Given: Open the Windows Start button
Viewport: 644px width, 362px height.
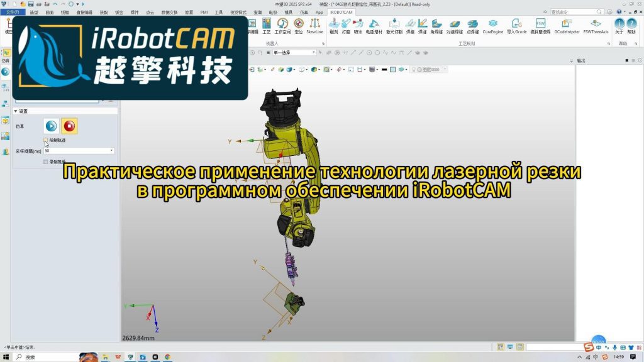Looking at the screenshot, I should tap(6, 357).
